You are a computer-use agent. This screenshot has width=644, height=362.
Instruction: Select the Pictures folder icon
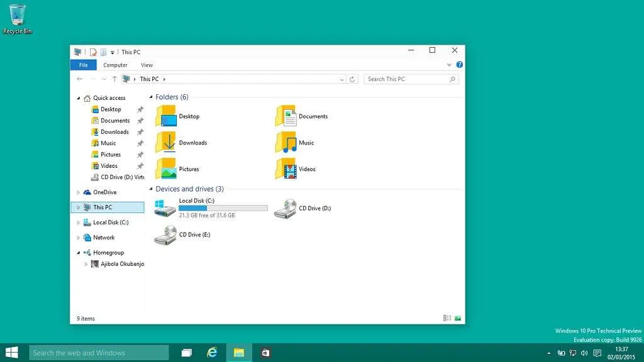point(166,168)
